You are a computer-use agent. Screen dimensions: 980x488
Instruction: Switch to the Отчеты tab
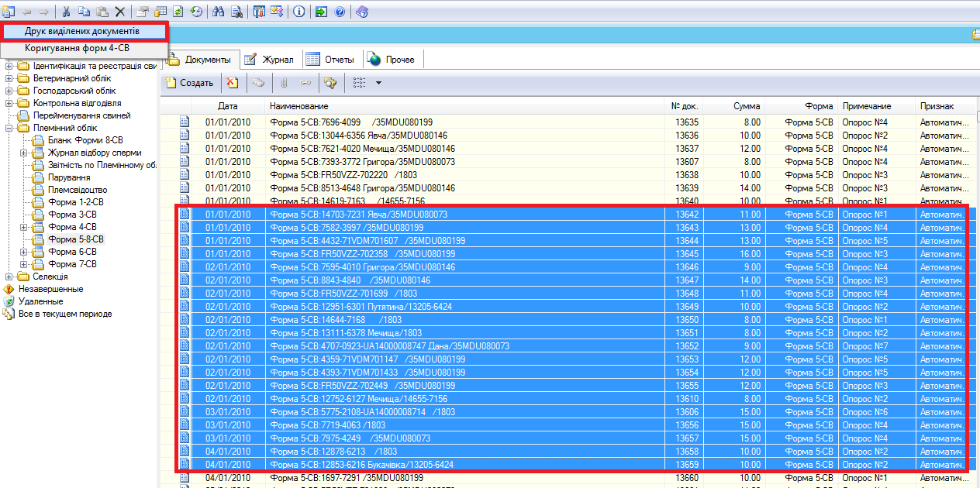point(331,60)
